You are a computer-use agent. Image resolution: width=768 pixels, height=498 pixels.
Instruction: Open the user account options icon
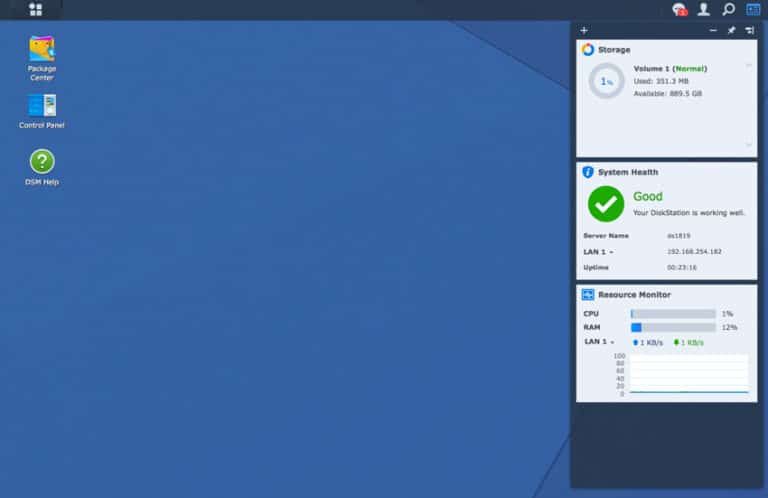pyautogui.click(x=704, y=9)
